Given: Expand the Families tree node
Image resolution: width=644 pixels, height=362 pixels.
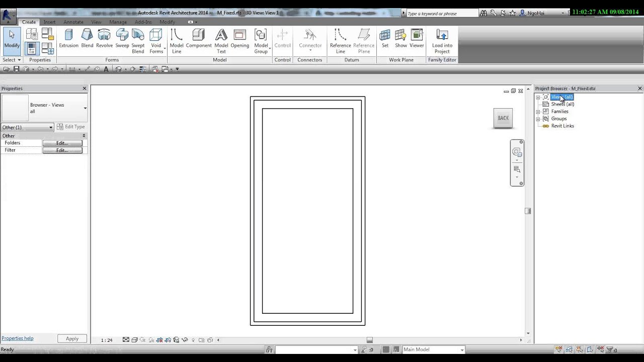Looking at the screenshot, I should pyautogui.click(x=538, y=112).
